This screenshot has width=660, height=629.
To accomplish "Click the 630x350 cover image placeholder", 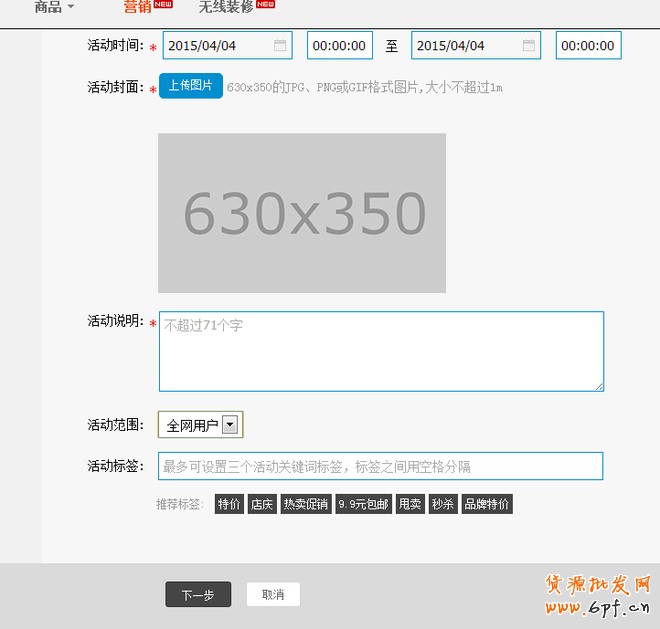I will [x=302, y=213].
